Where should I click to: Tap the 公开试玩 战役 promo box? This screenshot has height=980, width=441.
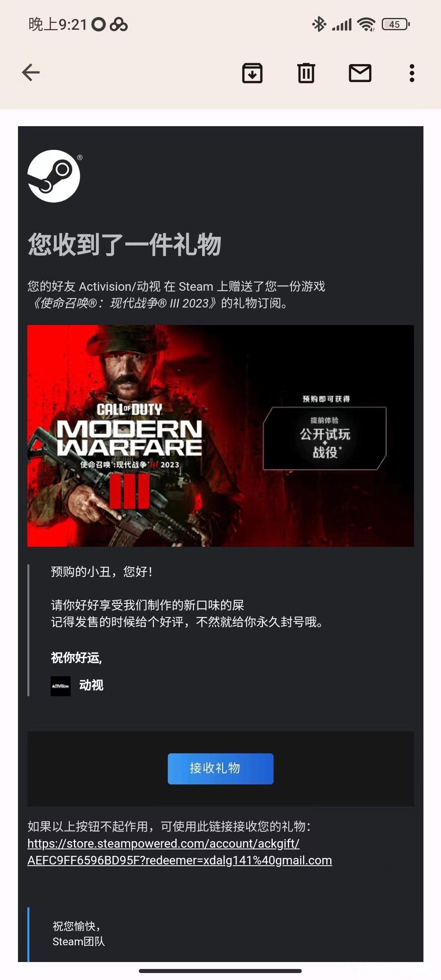click(x=325, y=438)
